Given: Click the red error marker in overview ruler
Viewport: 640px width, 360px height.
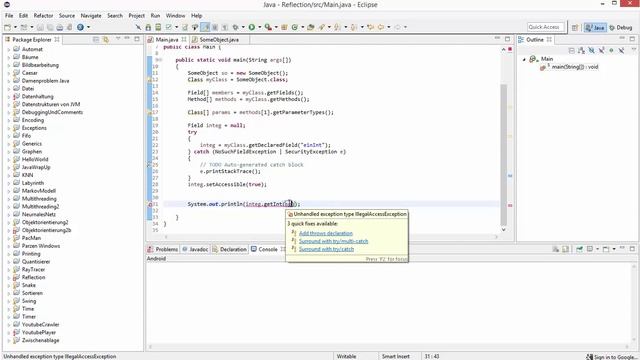Looking at the screenshot, I should tap(510, 205).
